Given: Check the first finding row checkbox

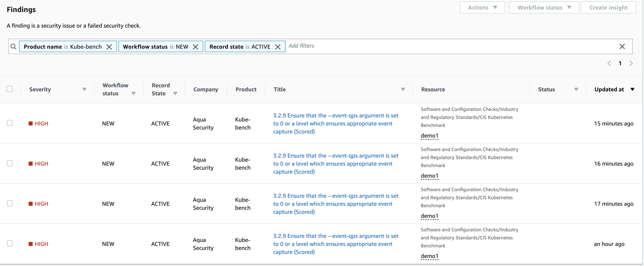Looking at the screenshot, I should click(10, 123).
